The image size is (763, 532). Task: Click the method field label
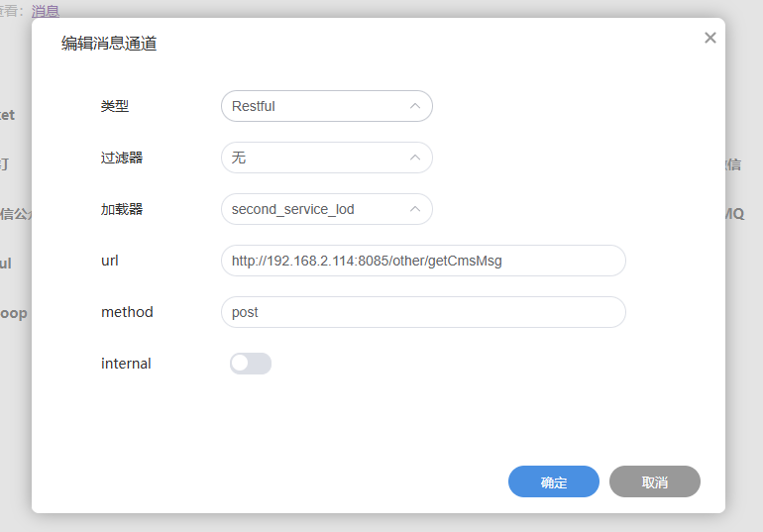pyautogui.click(x=127, y=312)
